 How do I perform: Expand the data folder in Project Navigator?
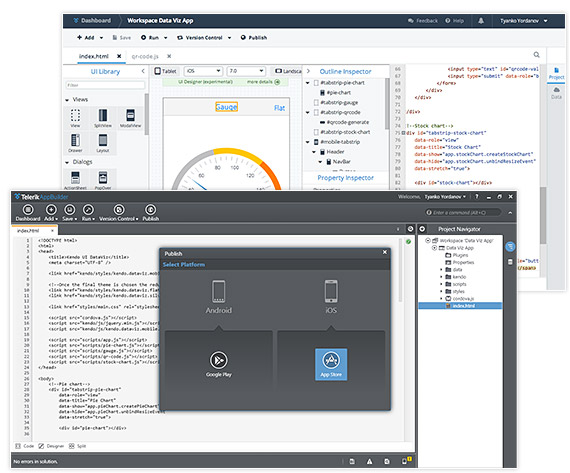coord(441,269)
